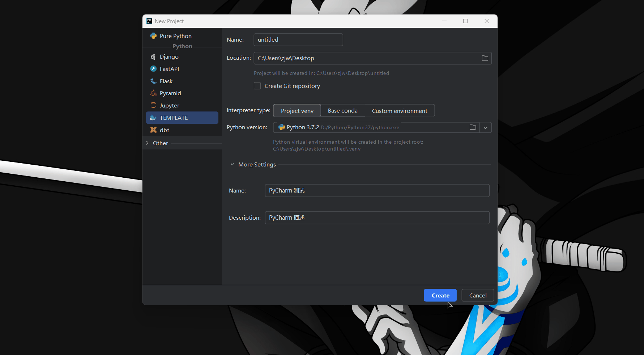
Task: Click the Description field with PyCharm 描述
Action: point(377,217)
